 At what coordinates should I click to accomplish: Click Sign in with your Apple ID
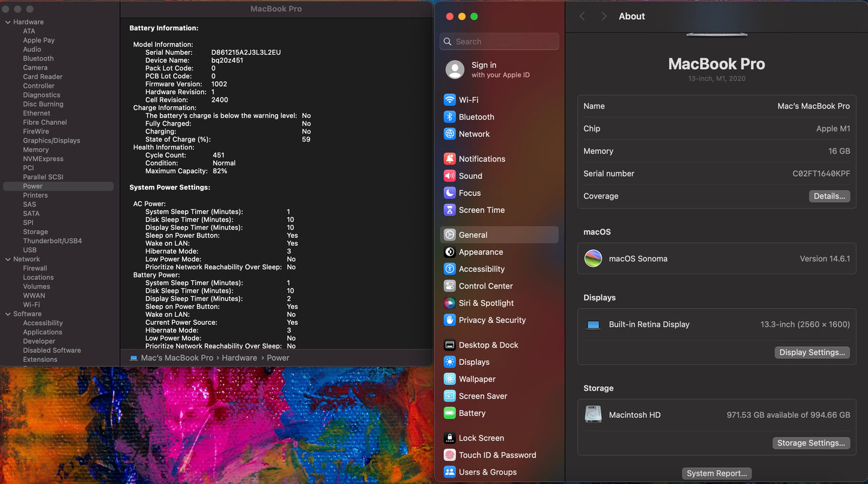point(499,70)
